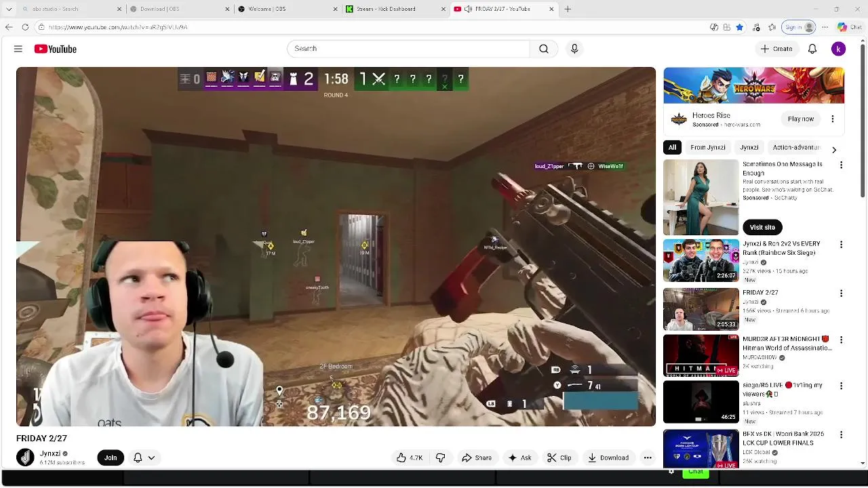This screenshot has height=488, width=868.
Task: Open the YouTube hamburger guide menu
Action: pyautogui.click(x=18, y=49)
